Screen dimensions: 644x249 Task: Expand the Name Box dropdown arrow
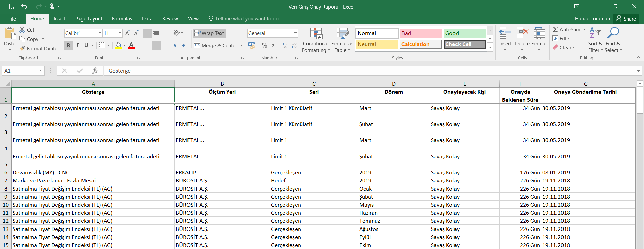coord(40,71)
